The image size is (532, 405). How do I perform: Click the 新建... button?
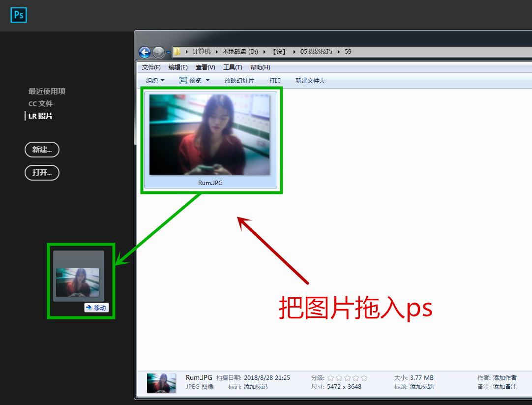point(42,150)
